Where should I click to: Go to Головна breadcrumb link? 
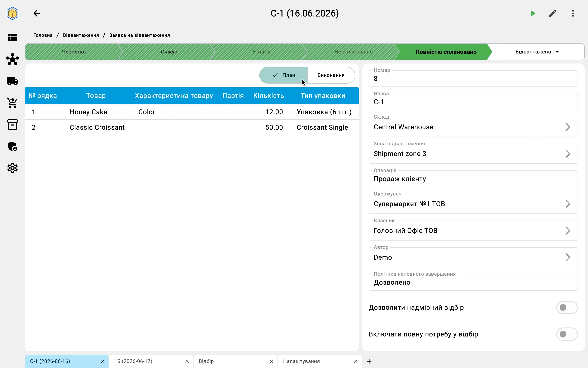click(43, 35)
